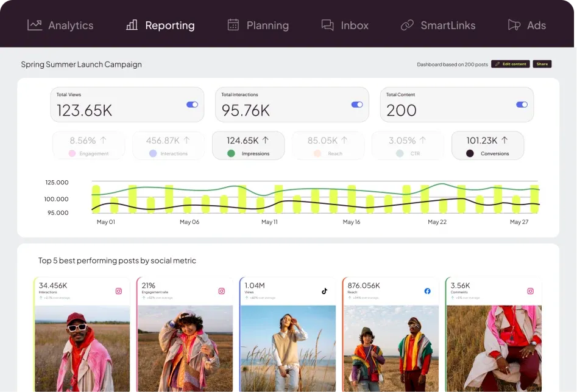Viewport: 577px width, 392px height.
Task: Select the green Impressions metric chip
Action: 249,145
